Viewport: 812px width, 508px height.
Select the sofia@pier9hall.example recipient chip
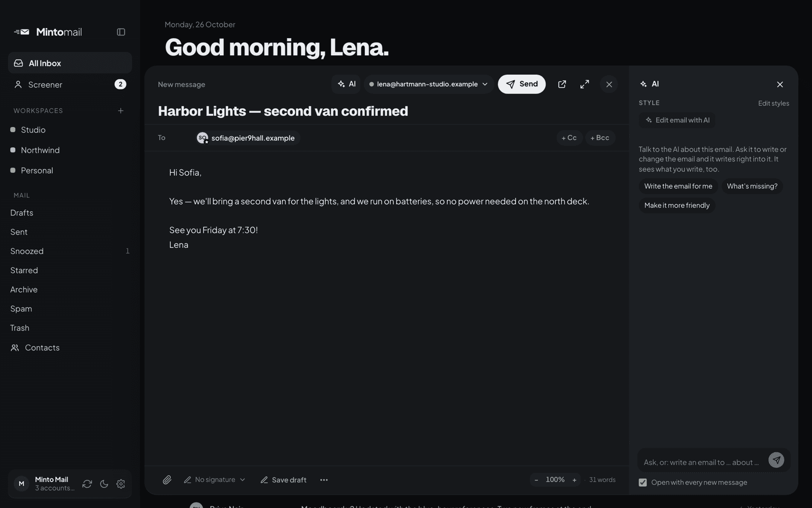(x=247, y=138)
